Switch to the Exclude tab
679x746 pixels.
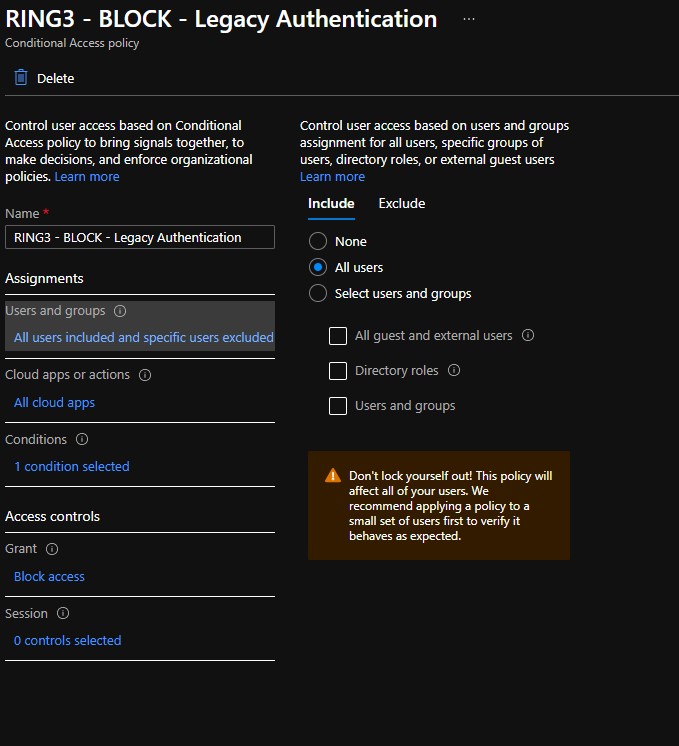401,203
